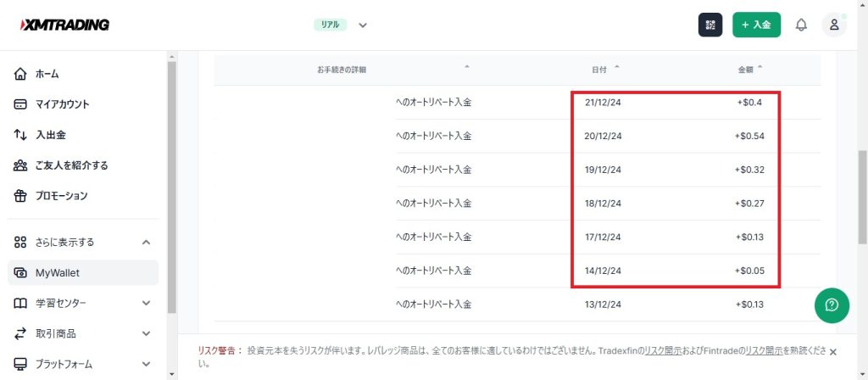Dismiss the risk warning banner
Image resolution: width=868 pixels, height=380 pixels.
[832, 352]
